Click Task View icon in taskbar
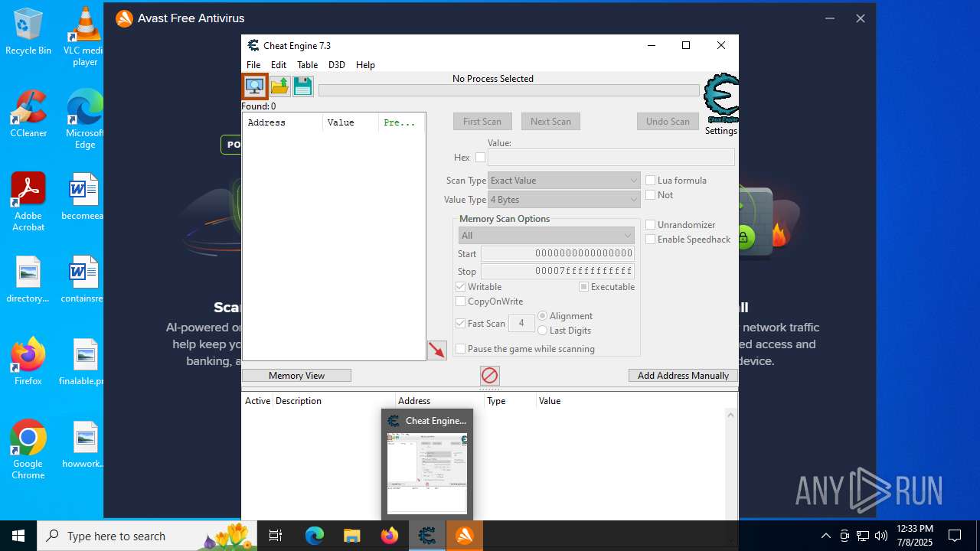Viewport: 980px width, 551px height. click(276, 536)
